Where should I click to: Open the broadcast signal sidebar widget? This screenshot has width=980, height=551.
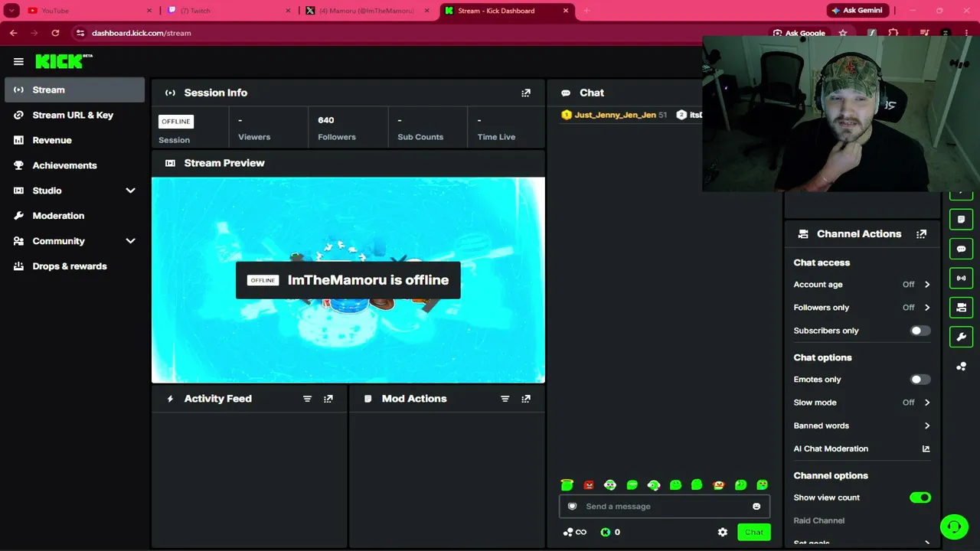[x=962, y=278]
